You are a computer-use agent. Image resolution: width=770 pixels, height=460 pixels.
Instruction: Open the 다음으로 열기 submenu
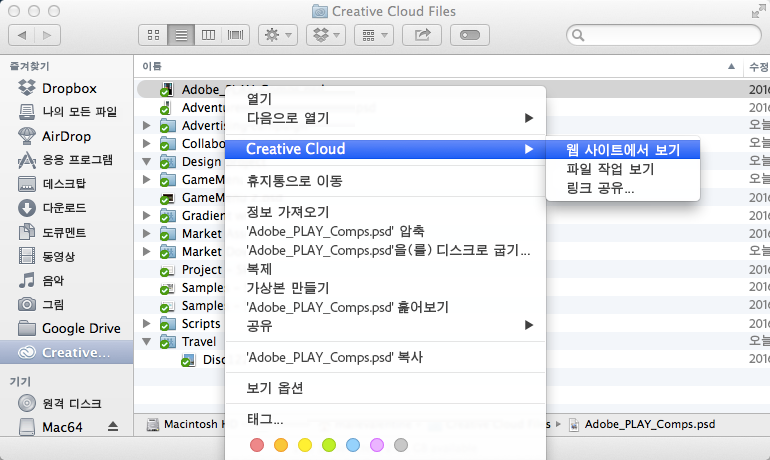(385, 118)
